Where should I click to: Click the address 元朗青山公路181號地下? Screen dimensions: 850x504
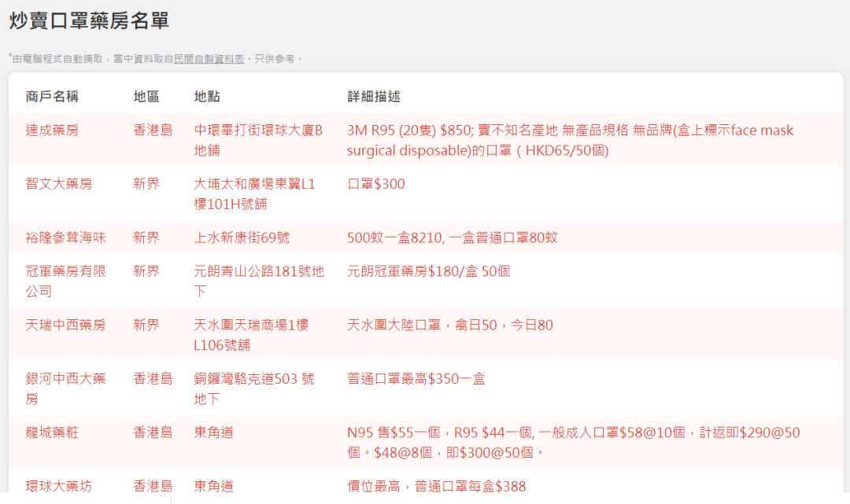(259, 281)
